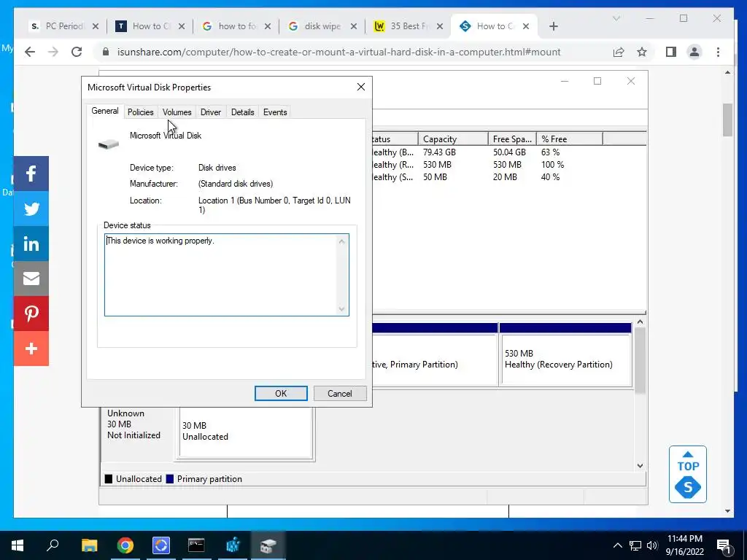747x560 pixels.
Task: Open Chrome three-dot menu
Action: pyautogui.click(x=718, y=52)
